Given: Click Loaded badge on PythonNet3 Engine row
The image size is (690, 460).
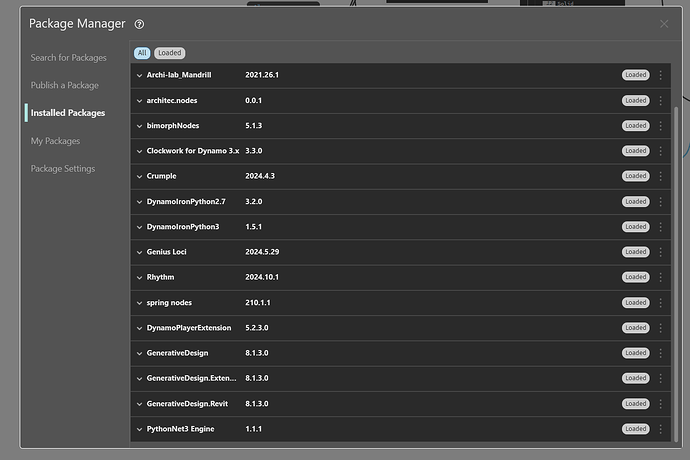Looking at the screenshot, I should (635, 429).
